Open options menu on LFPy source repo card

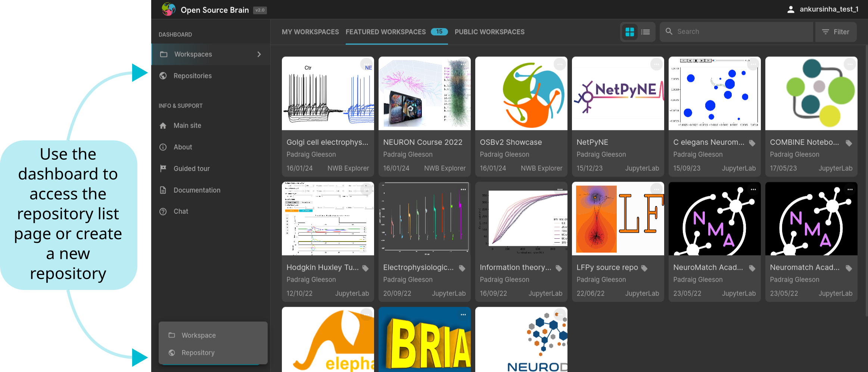(657, 190)
